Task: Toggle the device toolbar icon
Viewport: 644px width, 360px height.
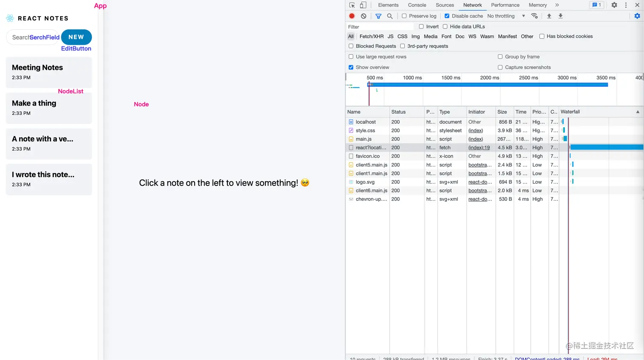Action: click(x=363, y=5)
